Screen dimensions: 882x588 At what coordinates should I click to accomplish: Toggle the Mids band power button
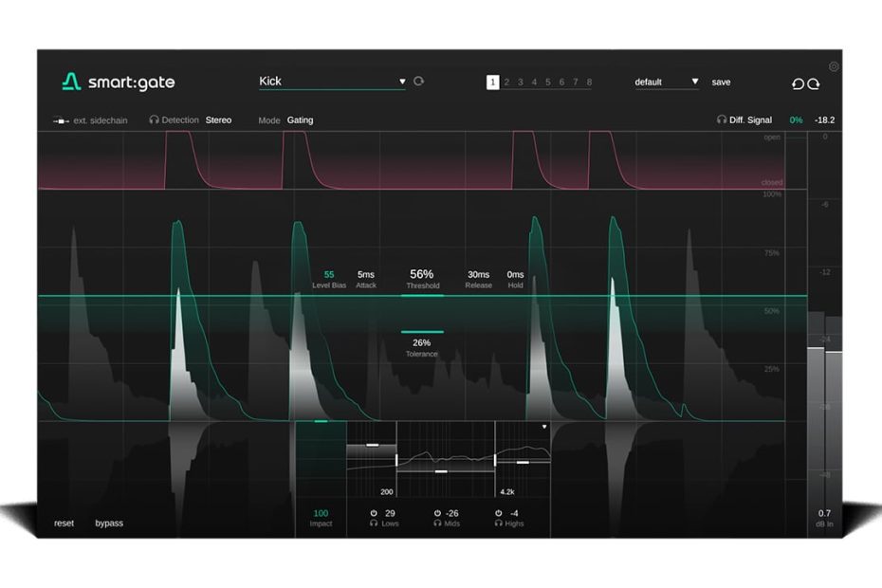point(436,513)
